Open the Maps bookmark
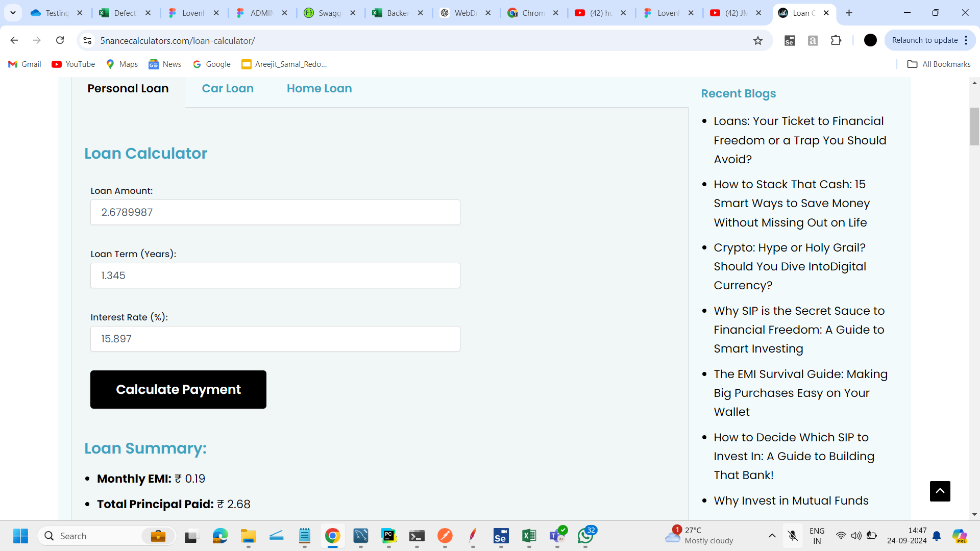980x551 pixels. pos(122,64)
